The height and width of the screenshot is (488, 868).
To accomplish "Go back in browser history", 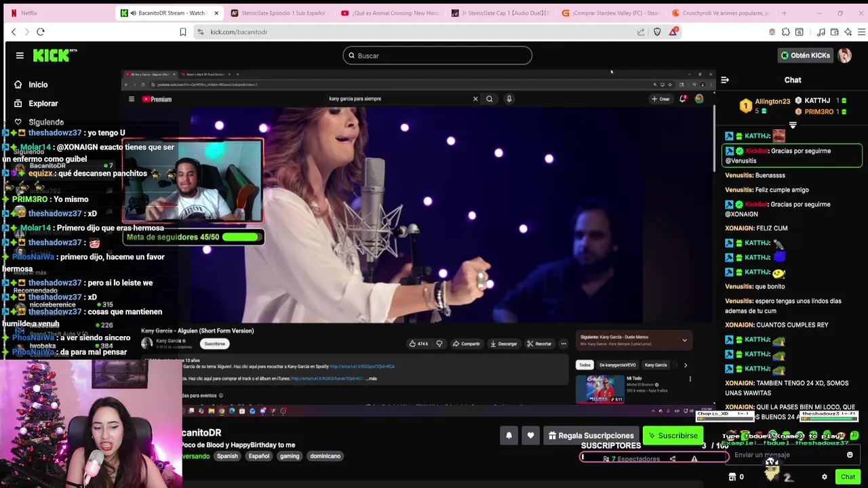I will pos(14,32).
